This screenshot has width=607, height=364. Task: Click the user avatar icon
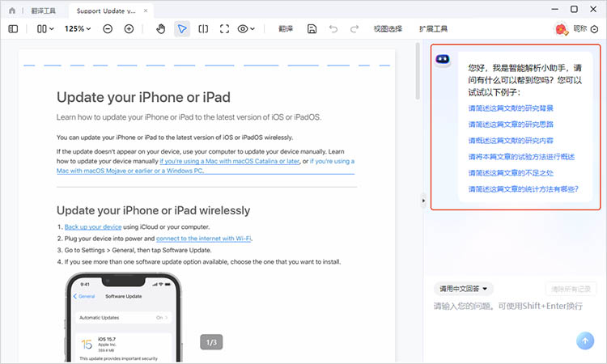562,29
